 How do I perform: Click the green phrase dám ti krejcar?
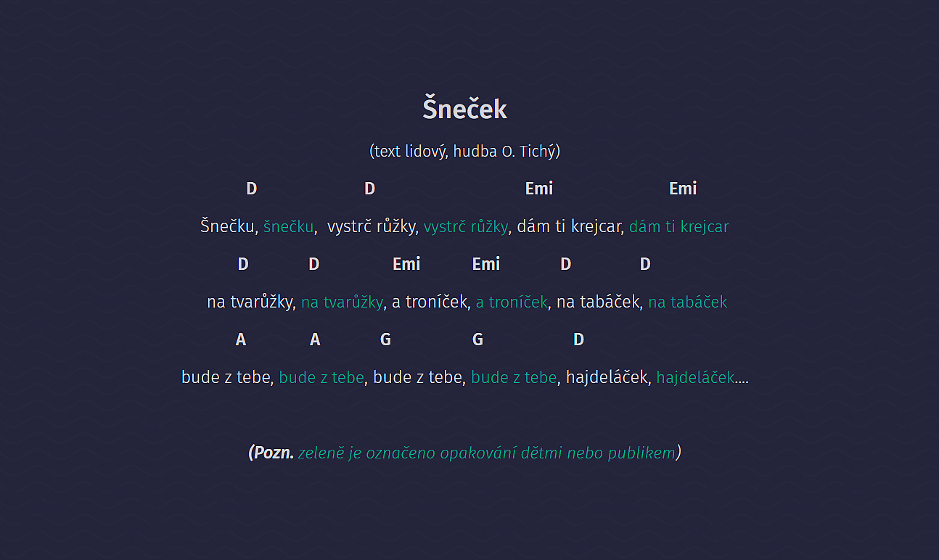tap(679, 226)
